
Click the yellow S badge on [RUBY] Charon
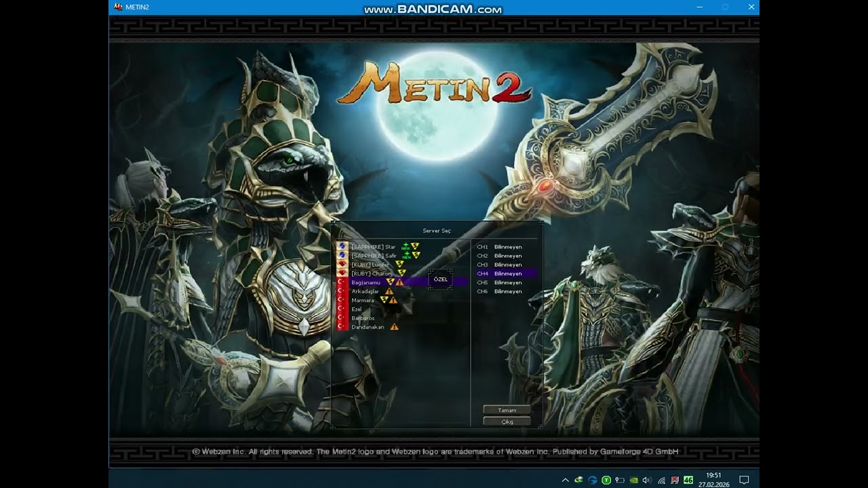click(x=401, y=273)
